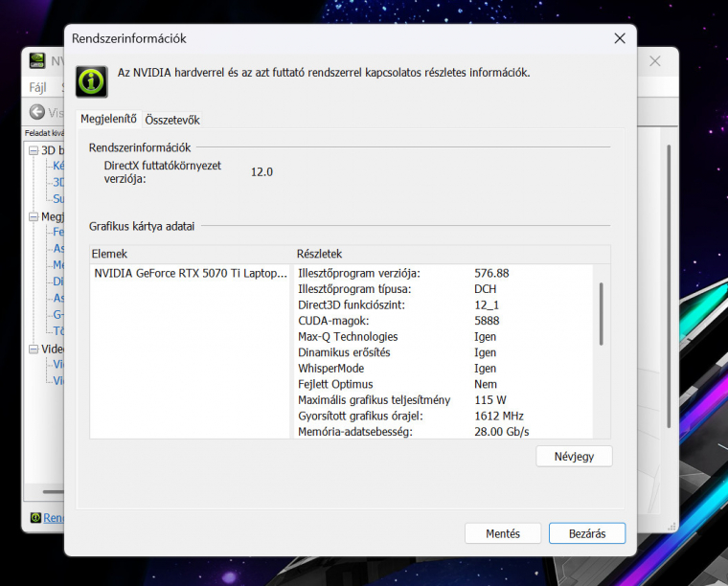Image resolution: width=728 pixels, height=586 pixels.
Task: Click the CUDA-magok label
Action: click(x=333, y=321)
